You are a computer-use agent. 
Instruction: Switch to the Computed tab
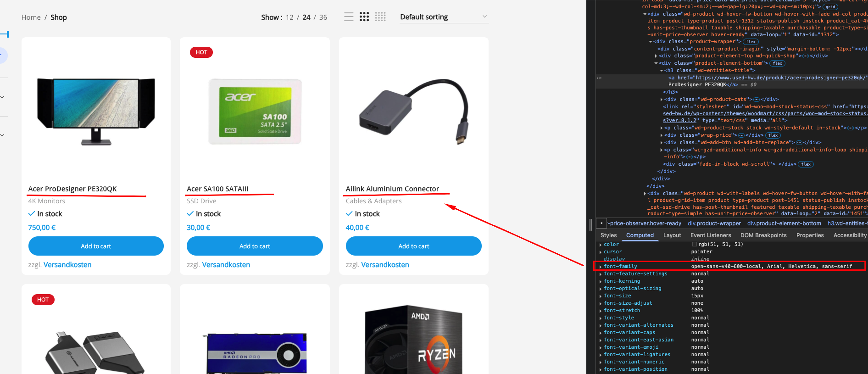(x=640, y=235)
